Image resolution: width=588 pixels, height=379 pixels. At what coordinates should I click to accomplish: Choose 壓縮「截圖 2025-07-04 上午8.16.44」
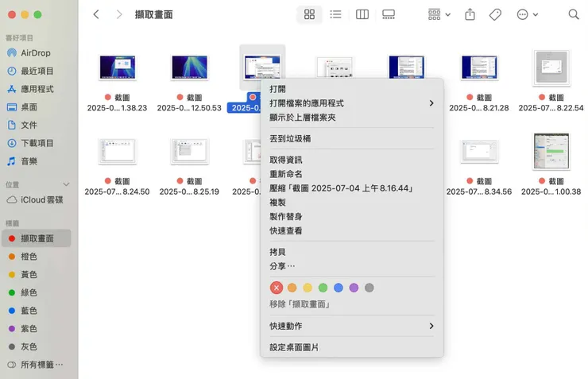click(x=352, y=188)
